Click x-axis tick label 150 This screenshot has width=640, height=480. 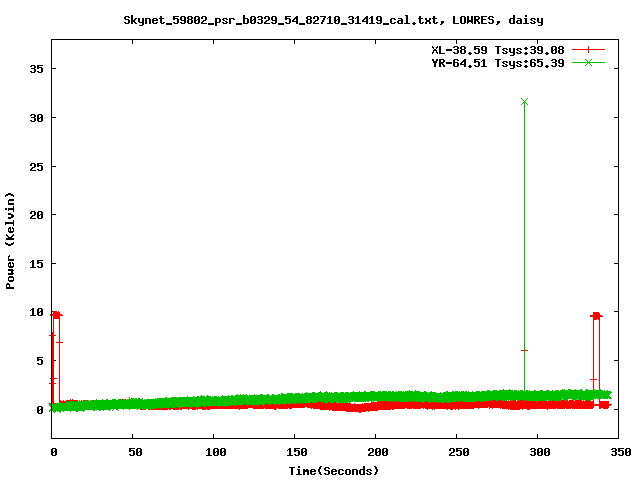(x=297, y=452)
